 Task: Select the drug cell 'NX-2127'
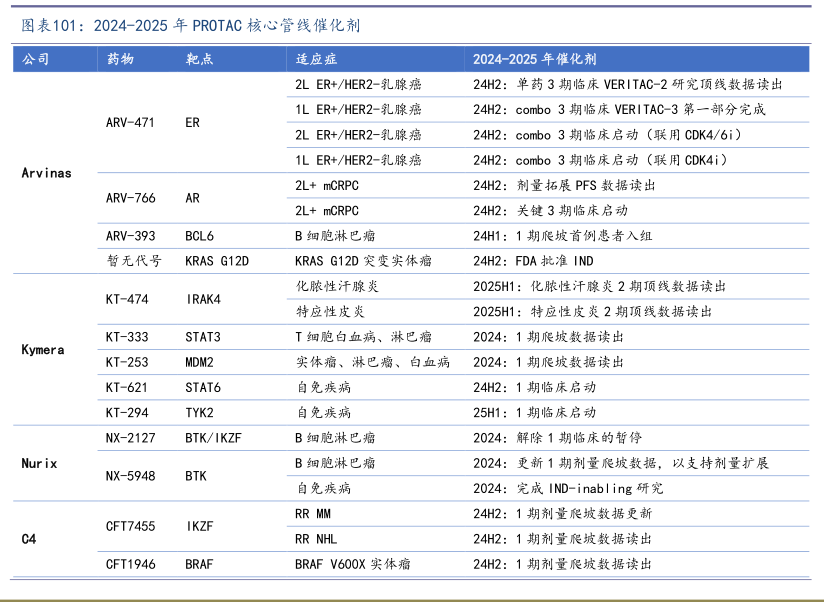click(x=130, y=438)
